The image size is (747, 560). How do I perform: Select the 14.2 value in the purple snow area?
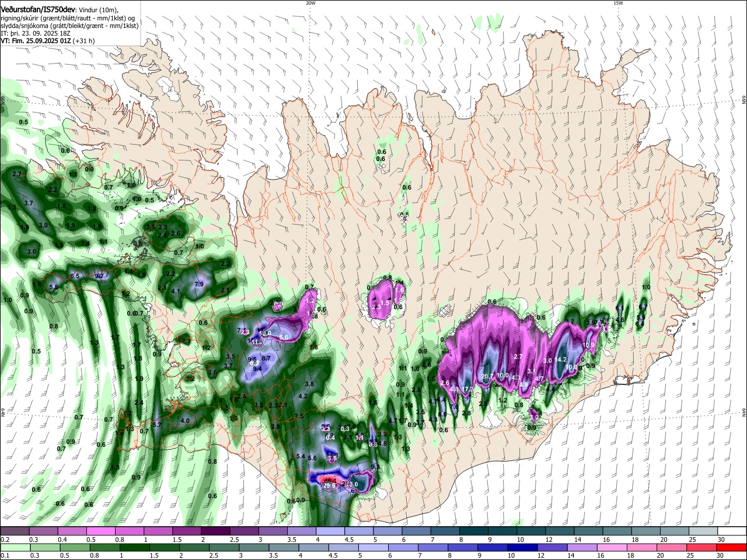click(x=561, y=360)
